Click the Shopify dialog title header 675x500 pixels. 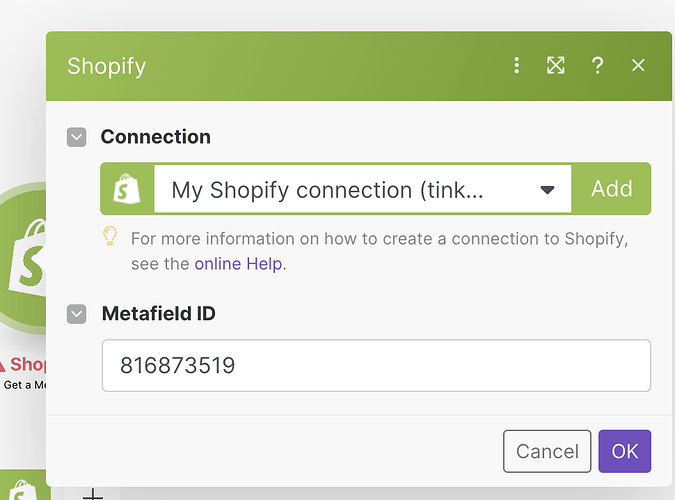point(107,66)
